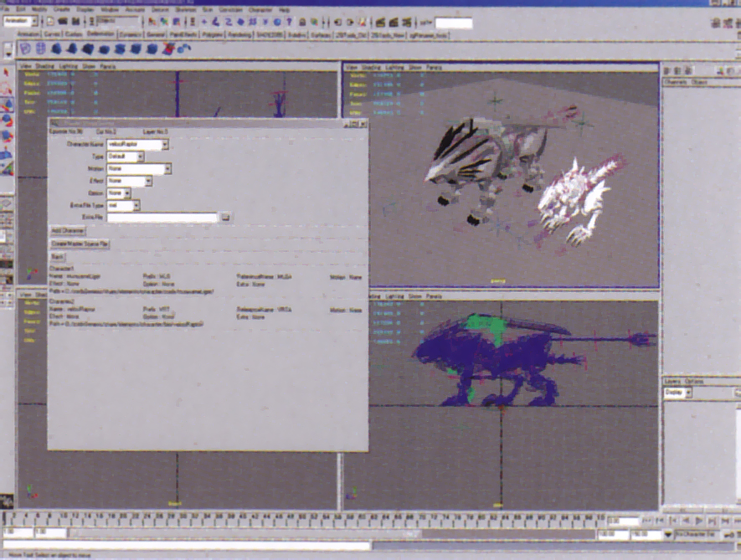The width and height of the screenshot is (741, 560).
Task: Open the Option dropdown in dialog
Action: pos(119,193)
